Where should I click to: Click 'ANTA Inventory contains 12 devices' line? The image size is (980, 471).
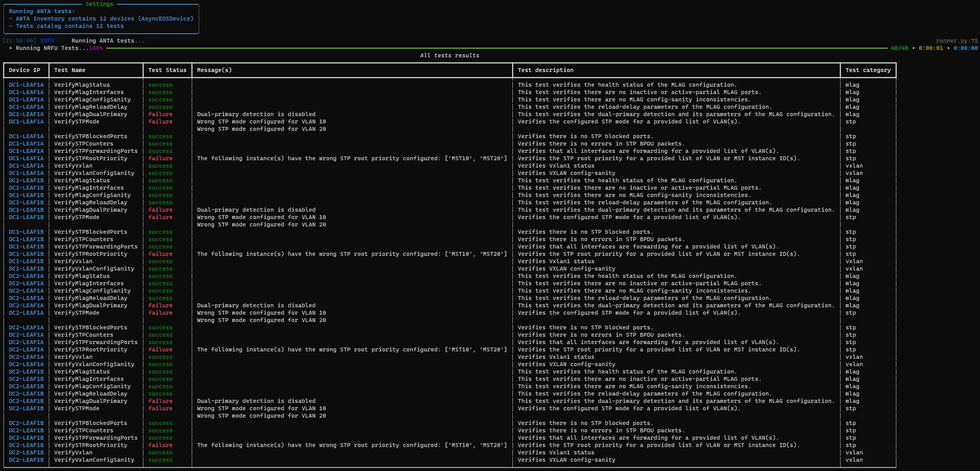101,19
